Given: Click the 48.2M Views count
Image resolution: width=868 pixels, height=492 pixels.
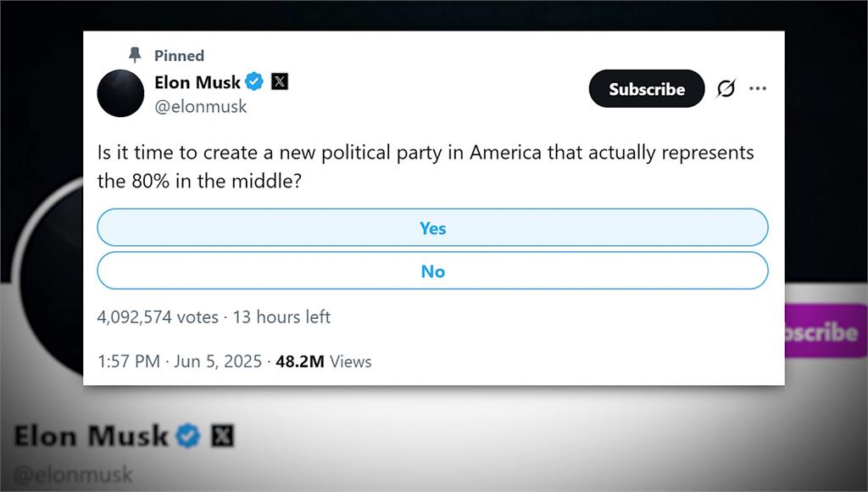Looking at the screenshot, I should pyautogui.click(x=323, y=361).
